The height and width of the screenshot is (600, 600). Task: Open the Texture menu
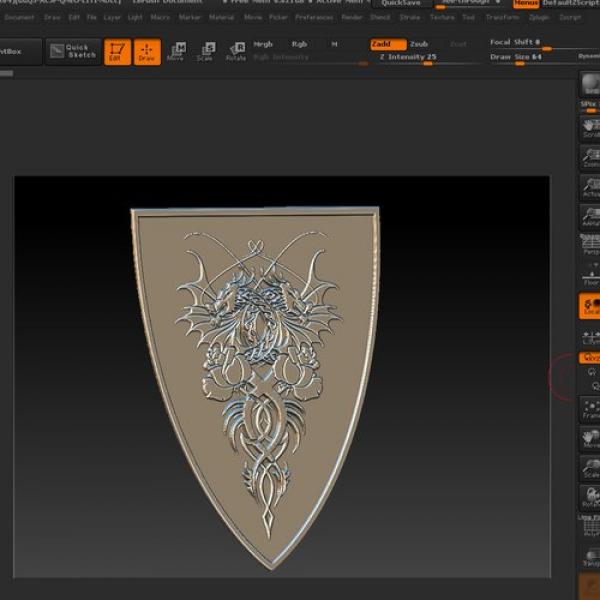click(442, 17)
